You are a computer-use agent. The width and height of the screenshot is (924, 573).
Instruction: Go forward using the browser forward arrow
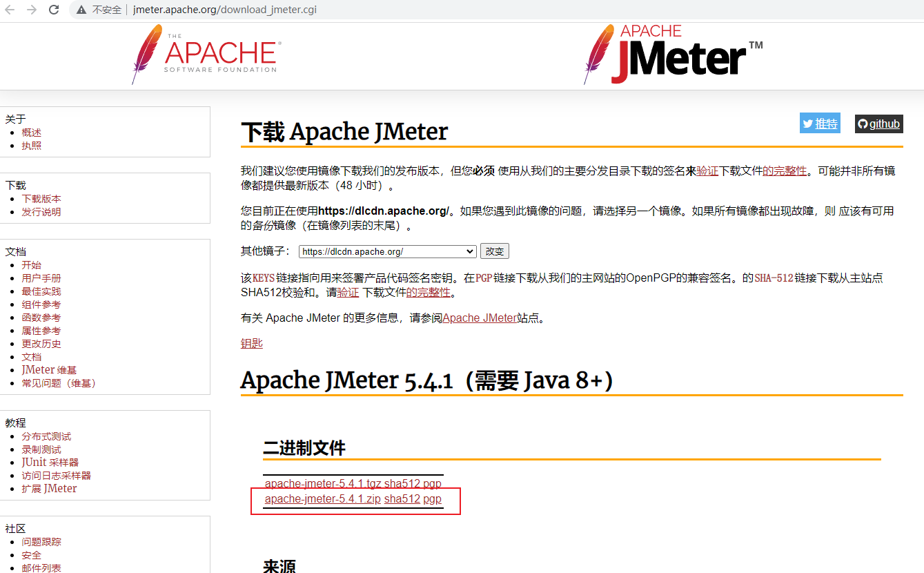(32, 10)
